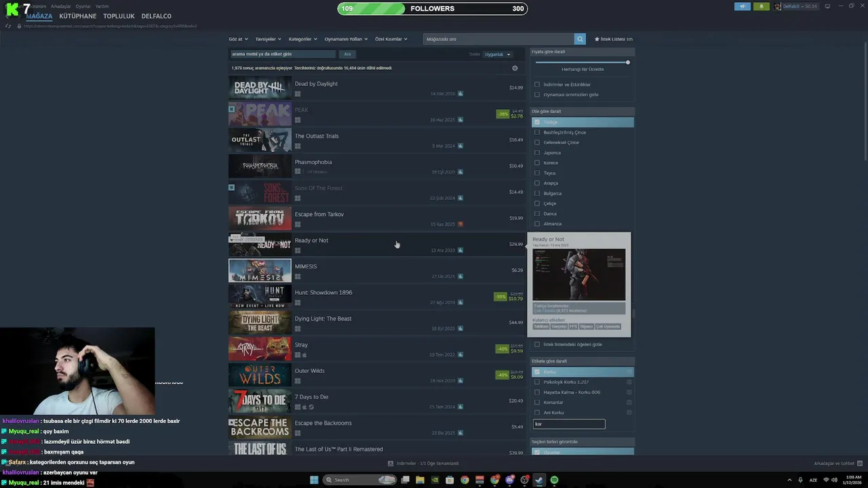868x488 pixels.
Task: Exclude the Ani Korku tag icon
Action: click(629, 412)
